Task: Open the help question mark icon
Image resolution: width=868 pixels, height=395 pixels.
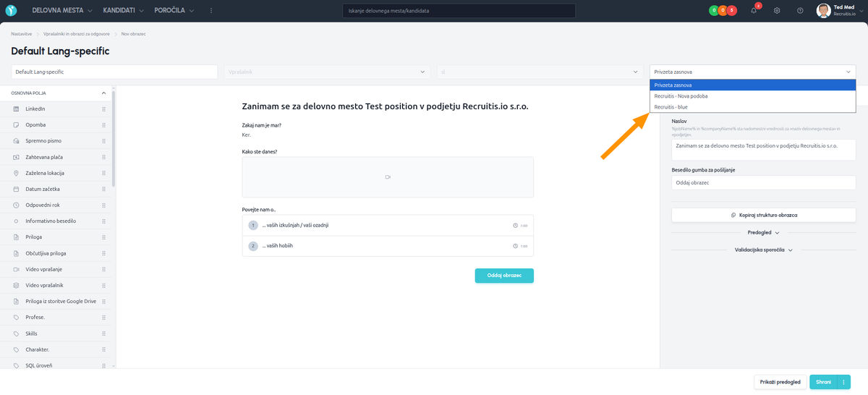Action: click(800, 11)
